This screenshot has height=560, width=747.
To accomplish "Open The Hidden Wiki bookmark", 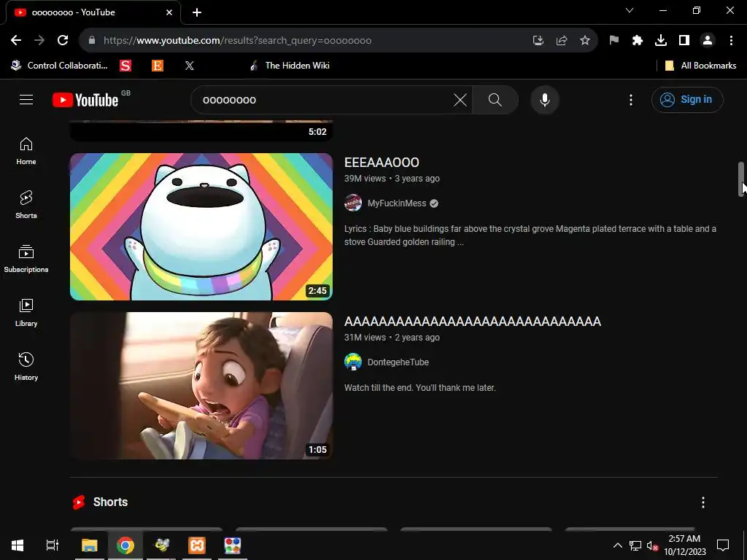I will coord(290,66).
